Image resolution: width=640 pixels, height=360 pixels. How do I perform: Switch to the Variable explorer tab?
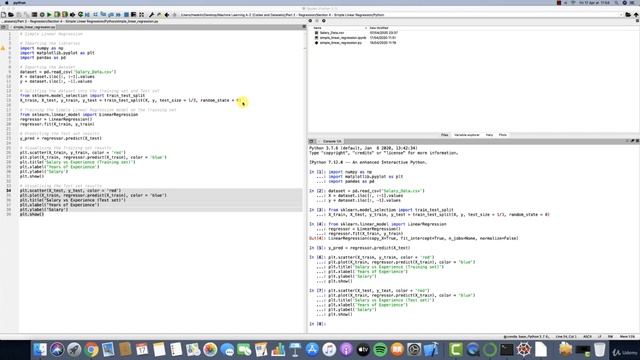[x=467, y=135]
